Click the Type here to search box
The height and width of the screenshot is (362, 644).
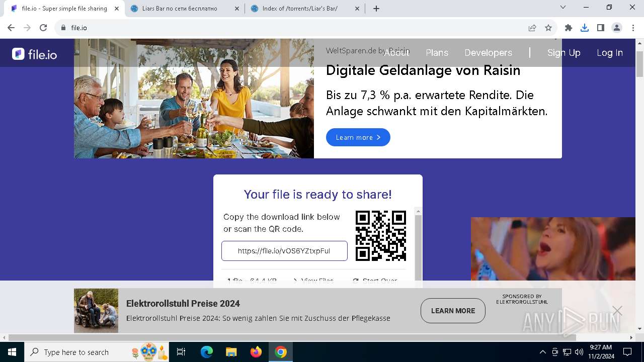click(x=97, y=352)
